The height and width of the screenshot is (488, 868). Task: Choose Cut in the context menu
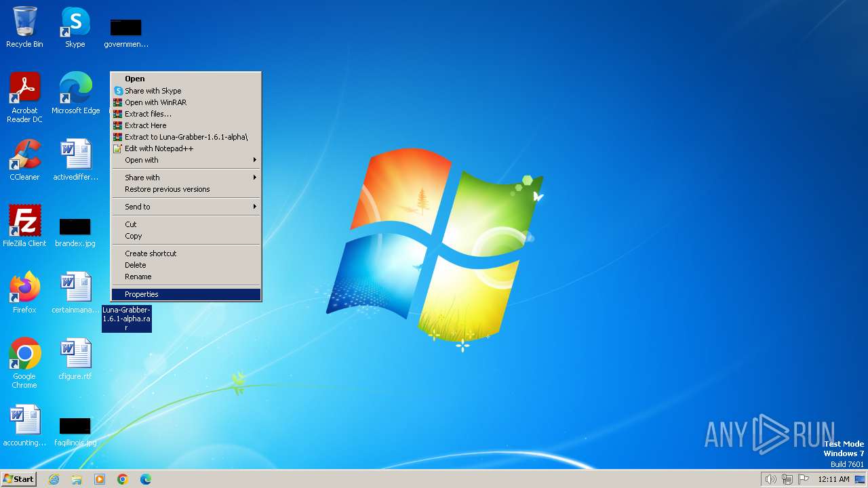click(x=186, y=224)
